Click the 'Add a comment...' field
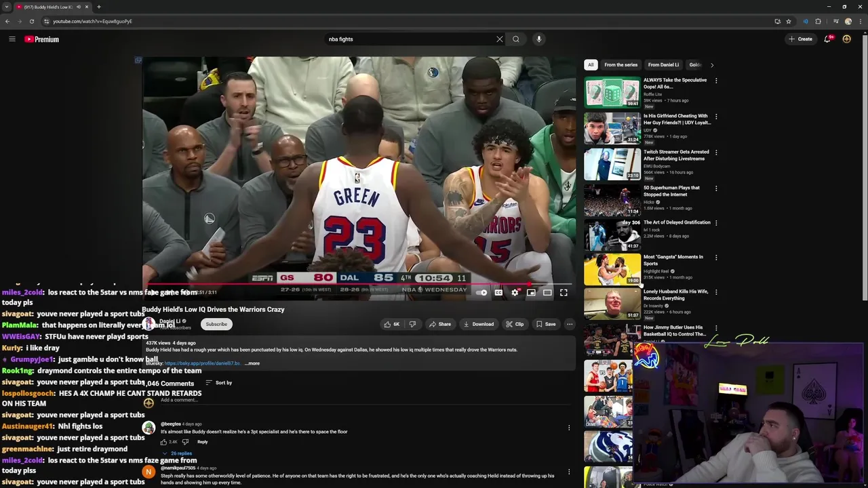 click(366, 401)
